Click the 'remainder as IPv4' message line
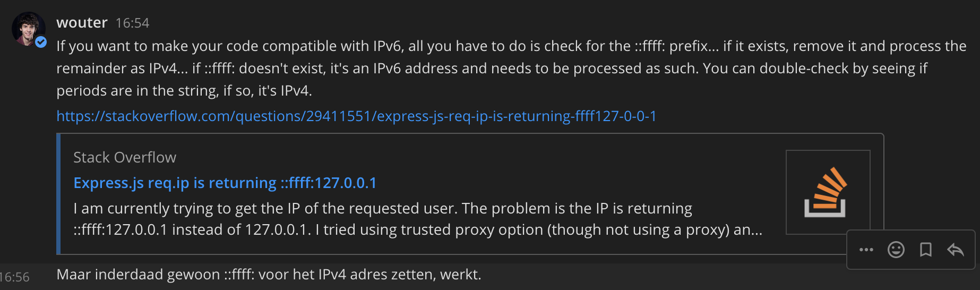Viewport: 980px width, 290px height. (x=491, y=69)
